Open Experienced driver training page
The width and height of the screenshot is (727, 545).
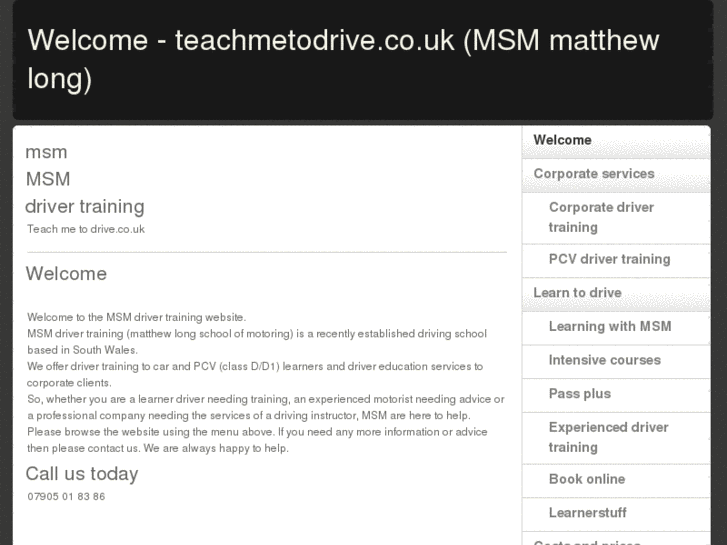tap(608, 437)
